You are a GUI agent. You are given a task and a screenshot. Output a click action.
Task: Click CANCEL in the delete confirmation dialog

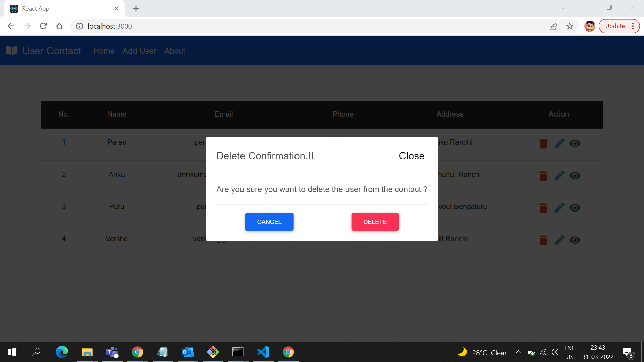(x=269, y=222)
